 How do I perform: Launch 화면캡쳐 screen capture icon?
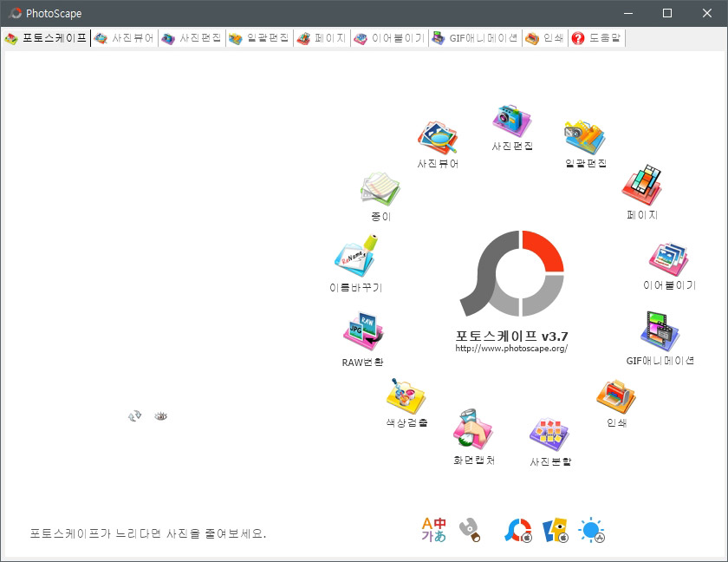[473, 429]
